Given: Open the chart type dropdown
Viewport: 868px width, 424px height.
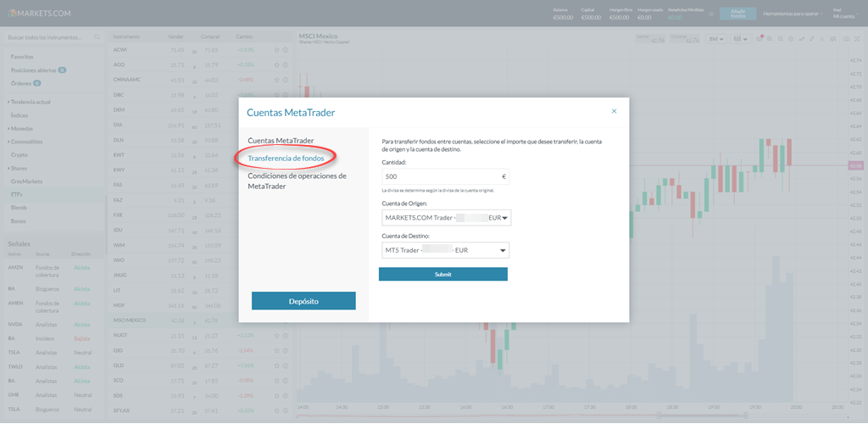Looking at the screenshot, I should pos(740,39).
